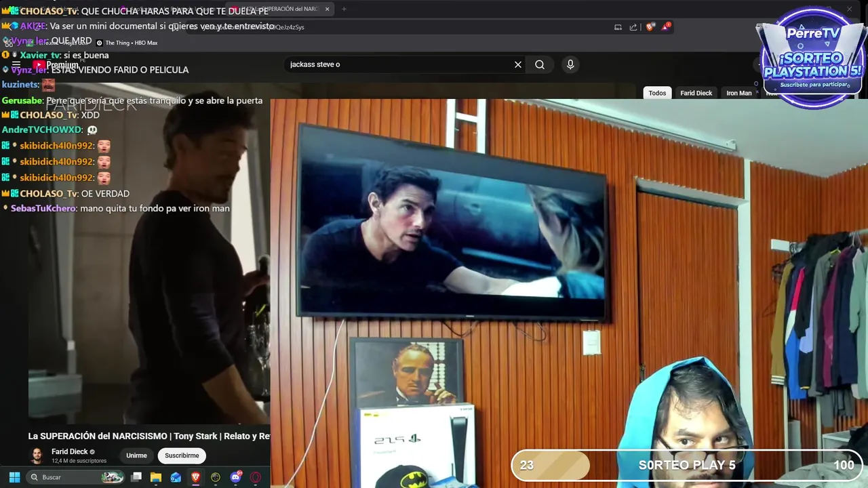Click CHOLASO_Tv's 'XDD' message
Image resolution: width=868 pixels, height=488 pixels.
click(51, 115)
